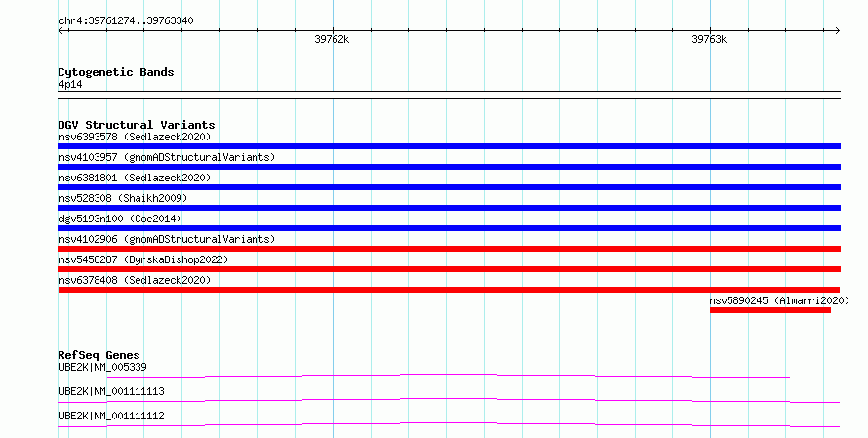The width and height of the screenshot is (868, 438).
Task: Click the chr4:39761274..39763340 coordinates text
Action: 126,21
